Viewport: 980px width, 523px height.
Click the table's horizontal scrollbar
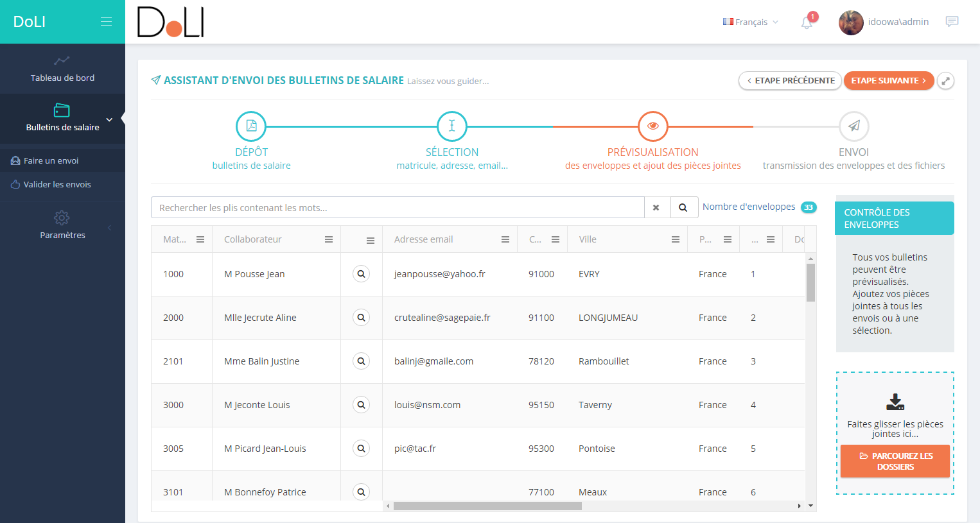click(x=487, y=506)
